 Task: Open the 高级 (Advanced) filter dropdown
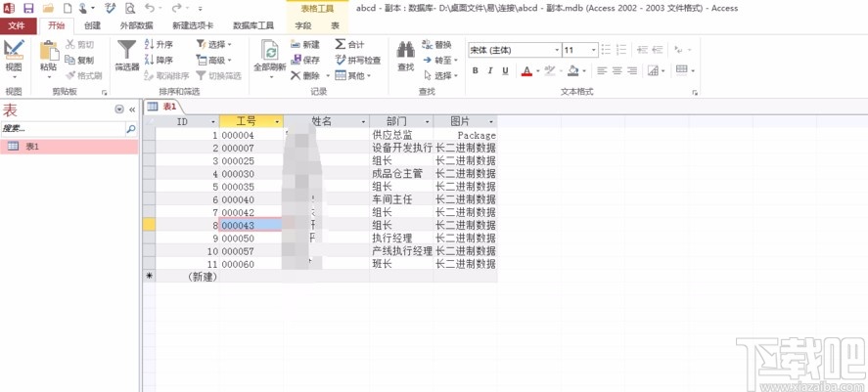[214, 60]
